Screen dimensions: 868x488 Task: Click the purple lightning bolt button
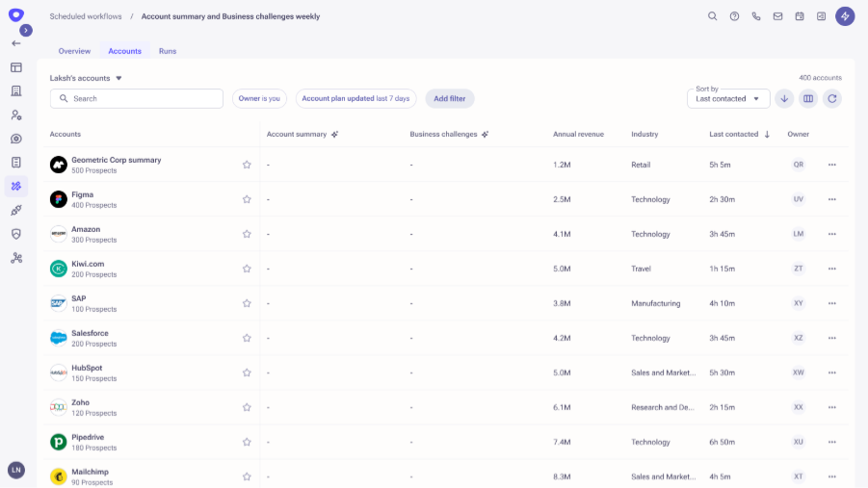click(x=845, y=16)
